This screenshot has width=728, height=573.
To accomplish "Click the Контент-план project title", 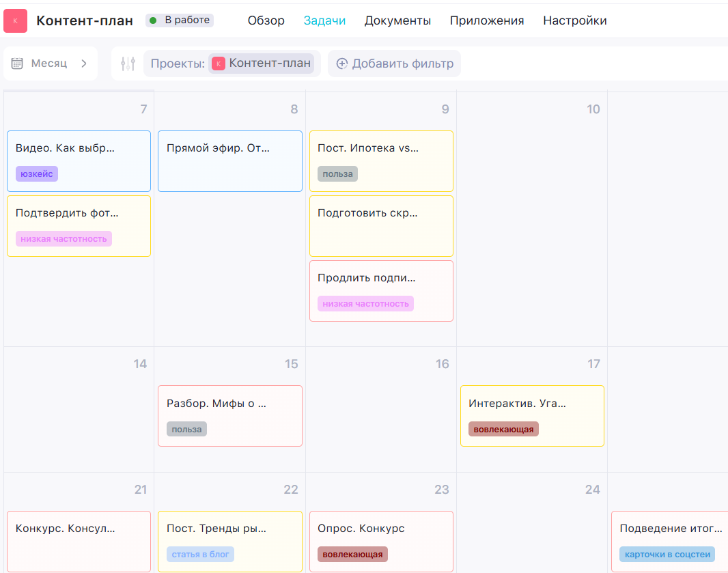I will click(85, 21).
